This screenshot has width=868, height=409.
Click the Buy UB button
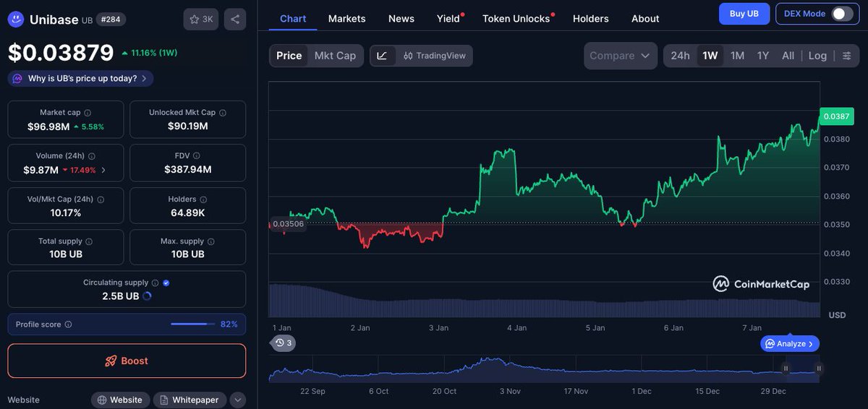point(744,14)
